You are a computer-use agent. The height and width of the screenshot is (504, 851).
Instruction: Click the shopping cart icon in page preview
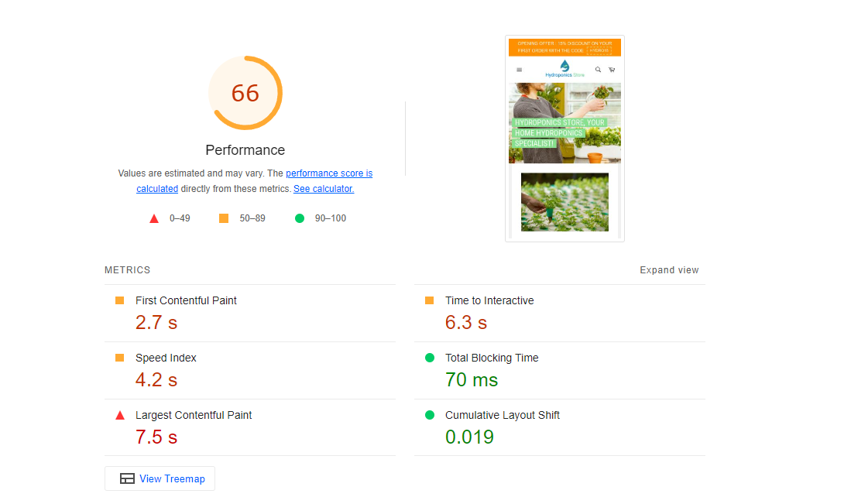(x=612, y=70)
